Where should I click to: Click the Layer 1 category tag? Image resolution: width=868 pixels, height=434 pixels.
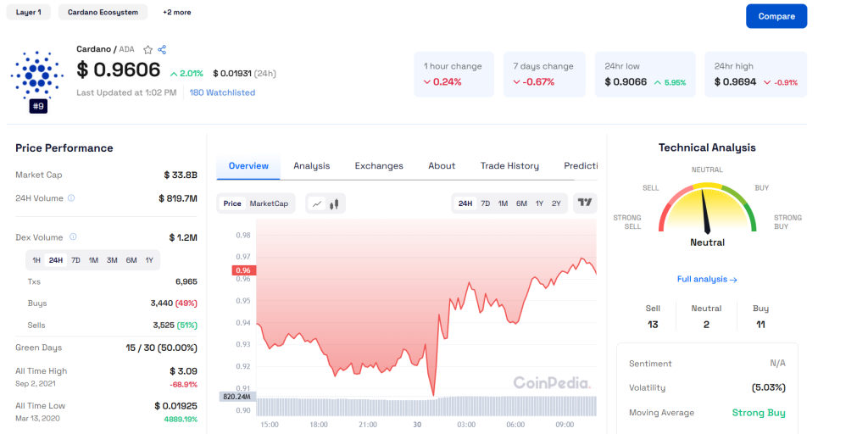[x=28, y=13]
